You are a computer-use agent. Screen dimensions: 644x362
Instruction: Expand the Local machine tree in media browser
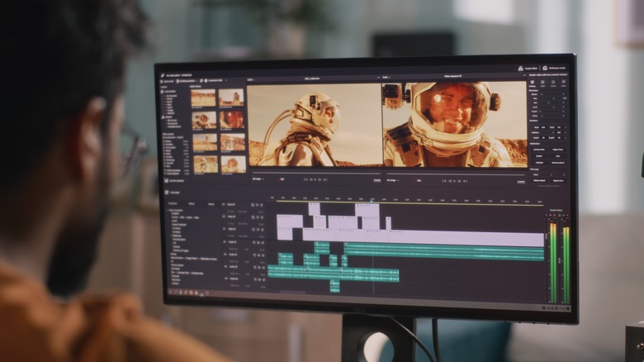tap(163, 92)
